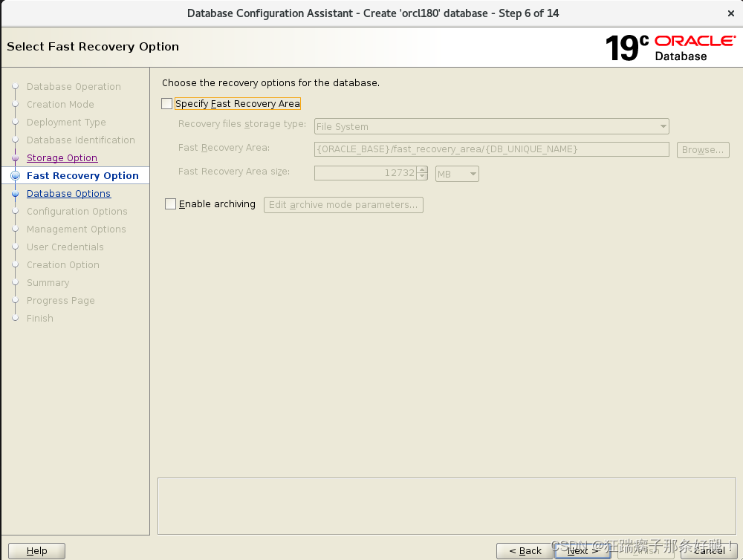
Task: Select the Deployment Type step node
Action: [66, 122]
